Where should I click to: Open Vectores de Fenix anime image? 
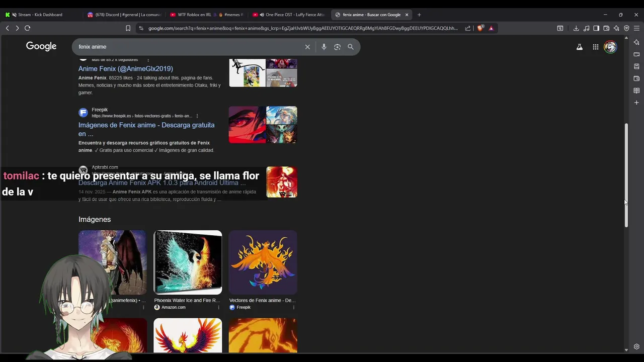(x=263, y=262)
